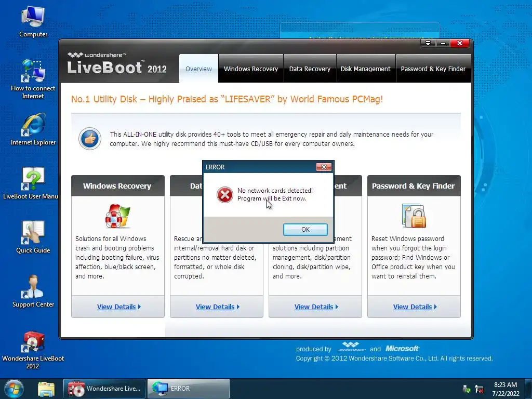532x399 pixels.
Task: Open the LiveBoot title bar dropdown menu button
Action: point(428,43)
